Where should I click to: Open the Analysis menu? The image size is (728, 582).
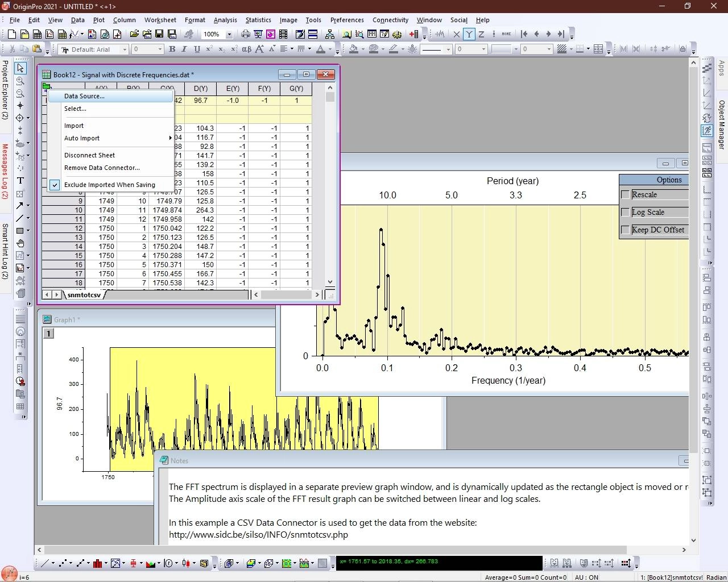point(225,20)
